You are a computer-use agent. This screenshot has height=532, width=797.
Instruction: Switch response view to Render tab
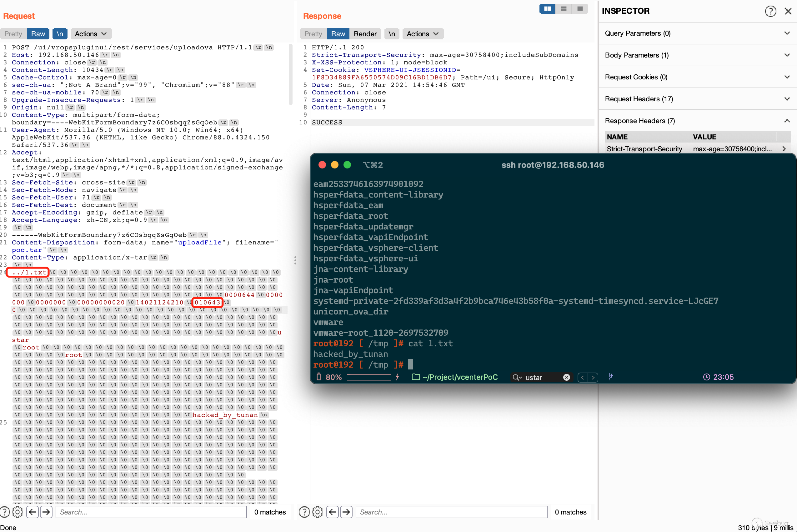(x=365, y=34)
